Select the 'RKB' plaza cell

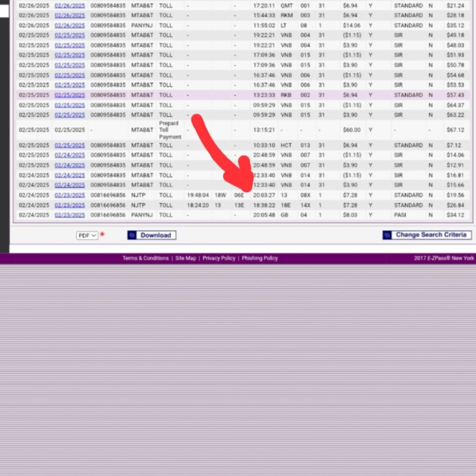click(286, 95)
